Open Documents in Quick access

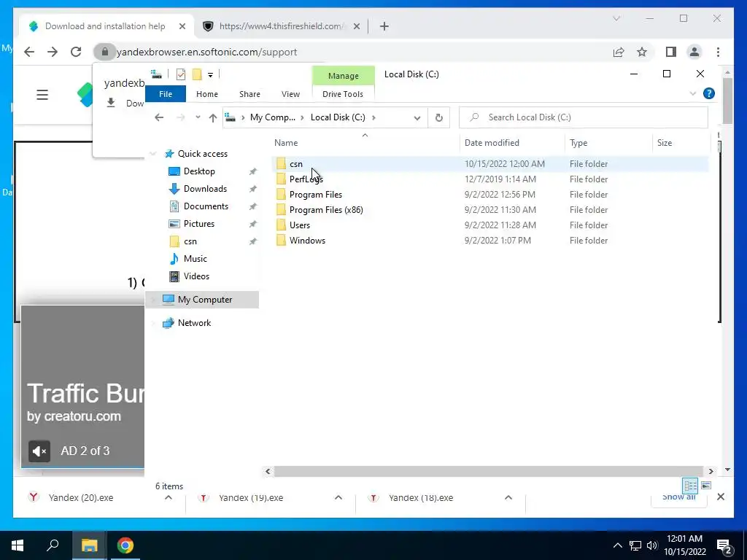[206, 206]
